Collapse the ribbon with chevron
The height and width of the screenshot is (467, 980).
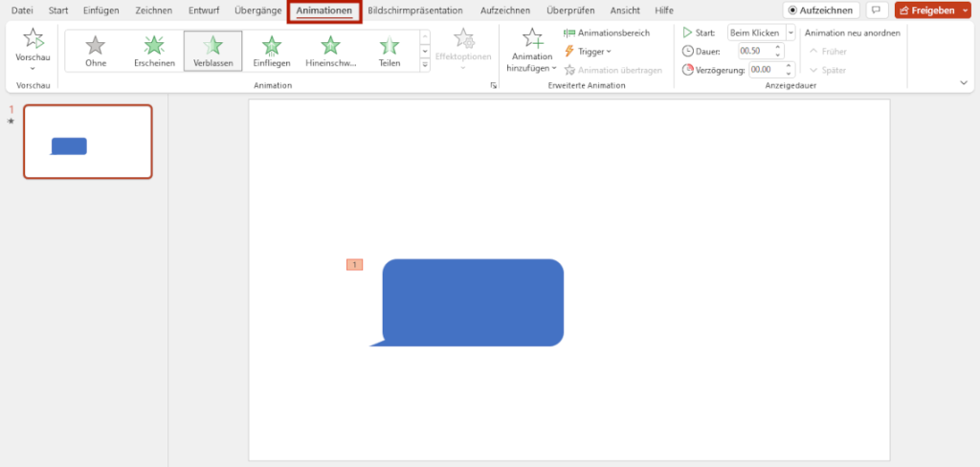tap(963, 82)
